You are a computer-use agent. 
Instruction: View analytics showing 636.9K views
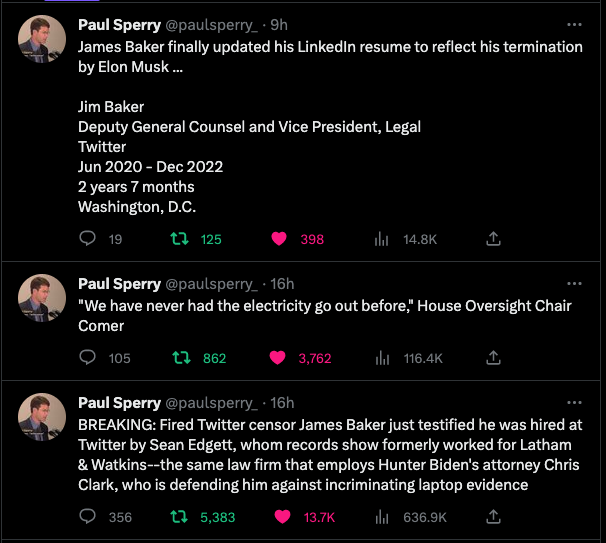(381, 517)
